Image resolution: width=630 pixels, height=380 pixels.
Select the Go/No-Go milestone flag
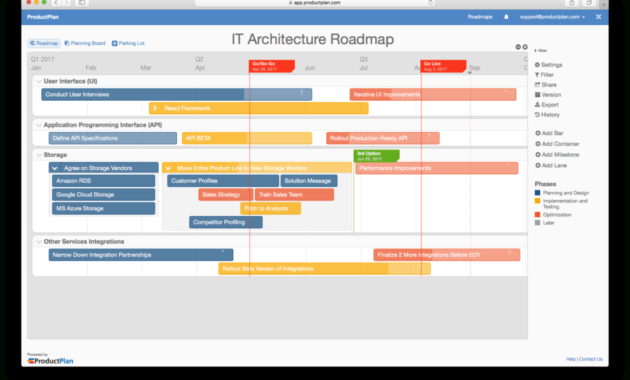pyautogui.click(x=272, y=66)
